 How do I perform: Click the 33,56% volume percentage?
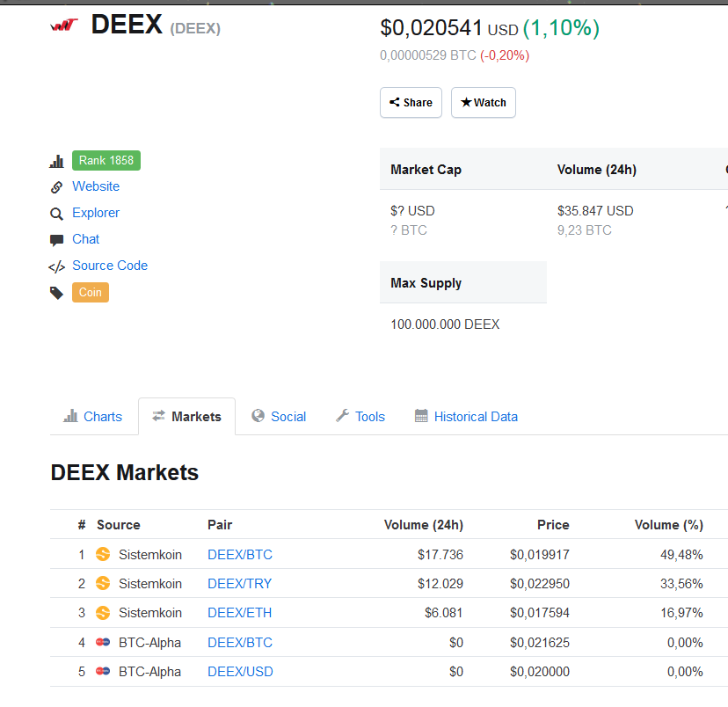pyautogui.click(x=681, y=584)
